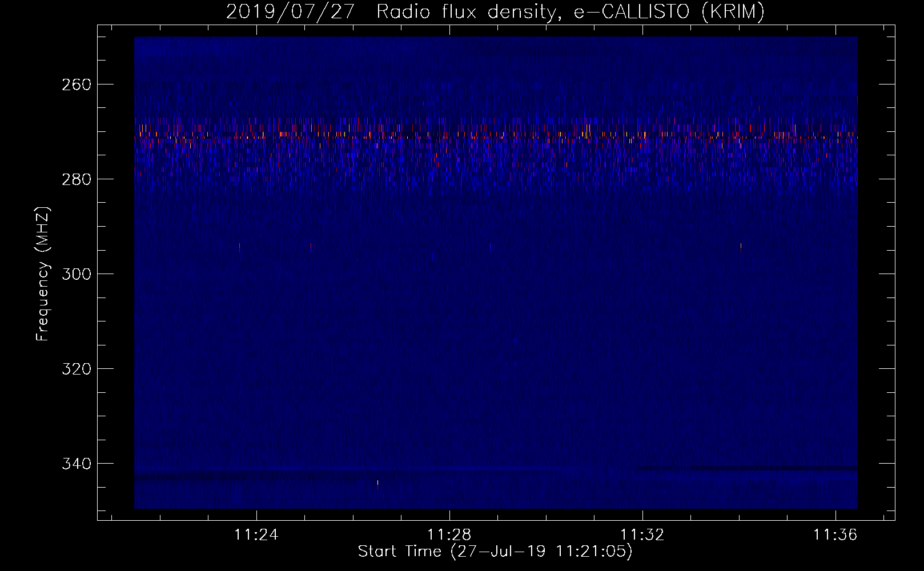
Task: Click the 260 frequency tick label
Action: 77,85
